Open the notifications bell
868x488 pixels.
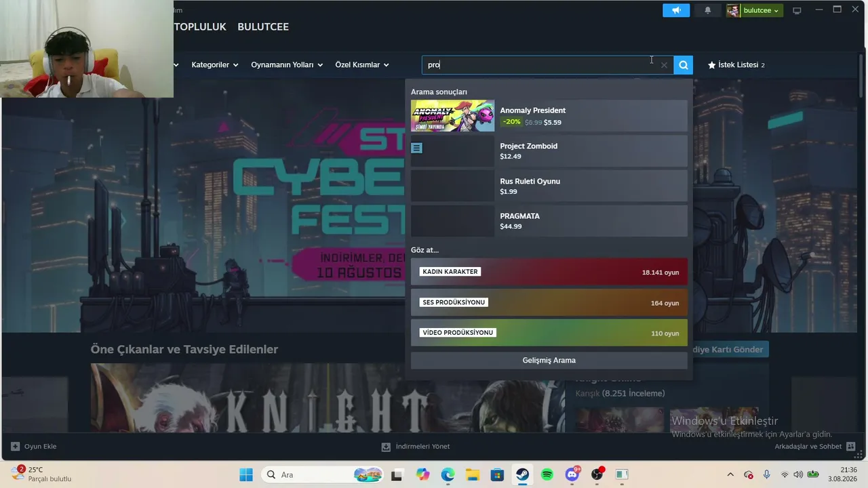pyautogui.click(x=708, y=10)
